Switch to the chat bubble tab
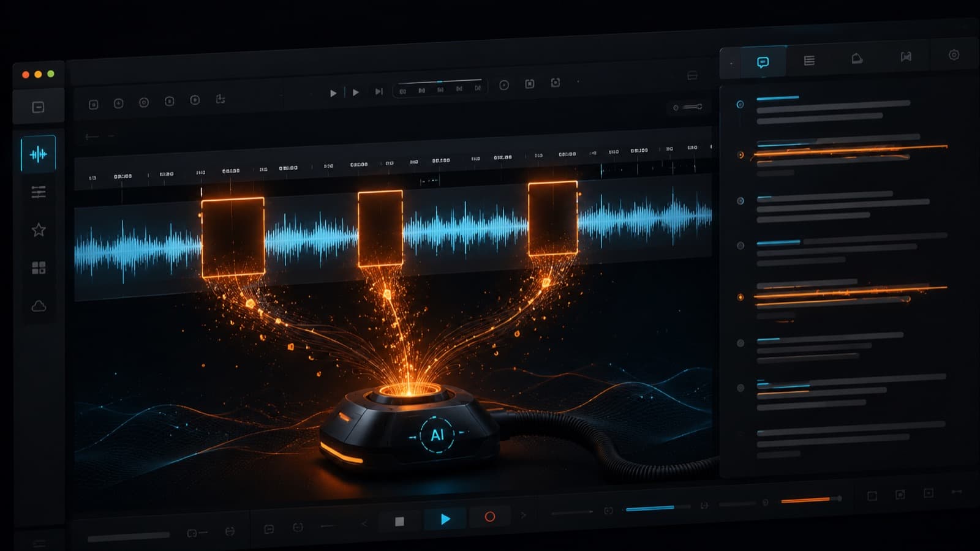This screenshot has height=551, width=980. coord(763,62)
